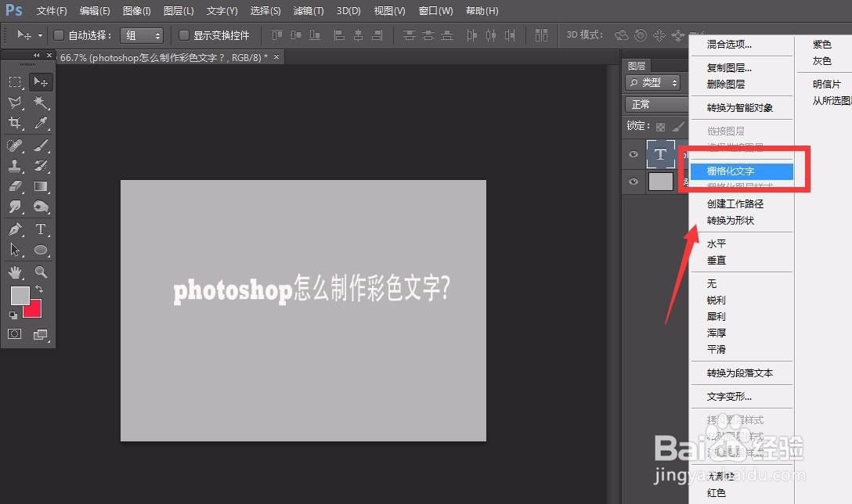The height and width of the screenshot is (504, 852).
Task: Click the gray layer thumbnail
Action: (x=661, y=182)
